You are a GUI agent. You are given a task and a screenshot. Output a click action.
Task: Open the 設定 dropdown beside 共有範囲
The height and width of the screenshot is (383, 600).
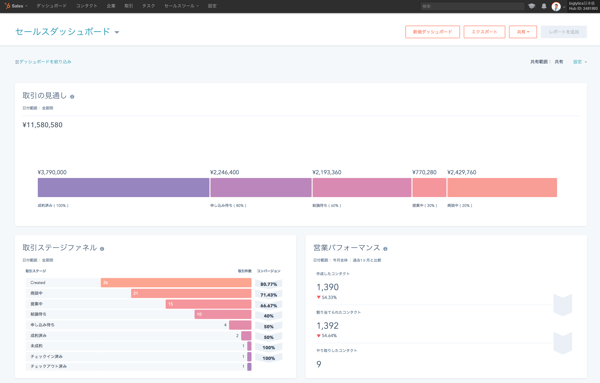[x=580, y=62]
